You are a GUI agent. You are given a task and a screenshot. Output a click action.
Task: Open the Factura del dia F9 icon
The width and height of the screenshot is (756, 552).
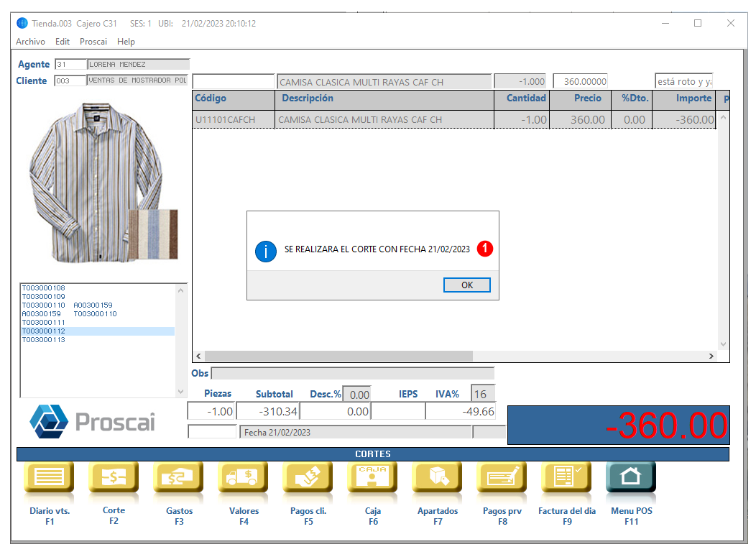[566, 477]
